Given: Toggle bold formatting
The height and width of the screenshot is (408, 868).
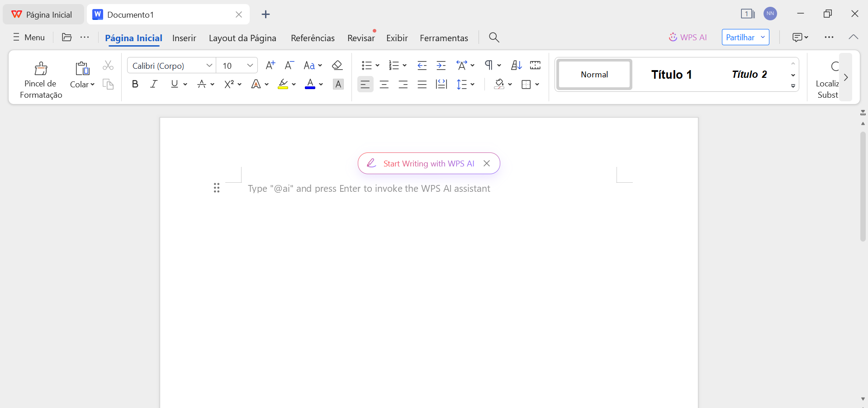Looking at the screenshot, I should coord(135,84).
